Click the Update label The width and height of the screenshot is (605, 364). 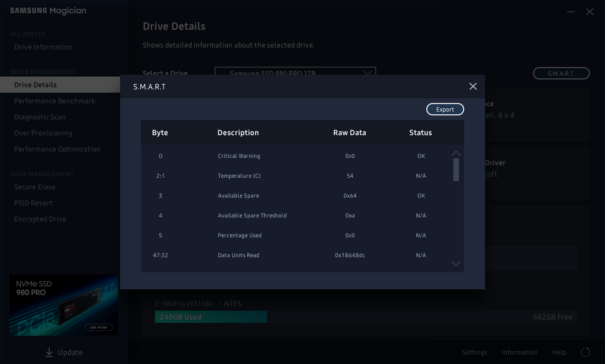click(x=70, y=353)
